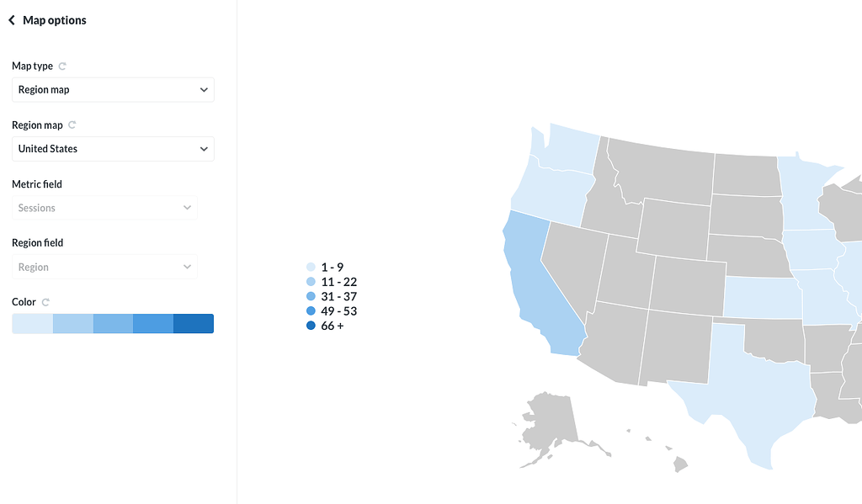Pick the darkest blue color swatch
This screenshot has height=504, width=862.
pyautogui.click(x=194, y=324)
